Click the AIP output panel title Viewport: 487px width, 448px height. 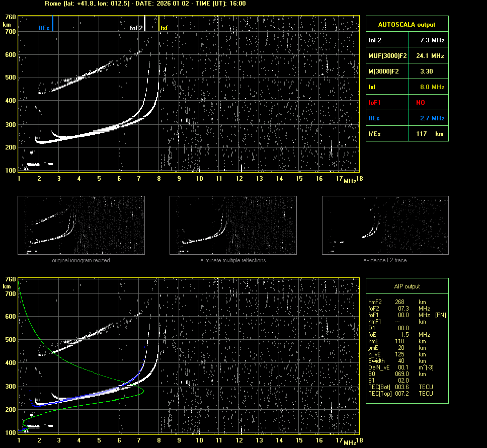coord(407,286)
